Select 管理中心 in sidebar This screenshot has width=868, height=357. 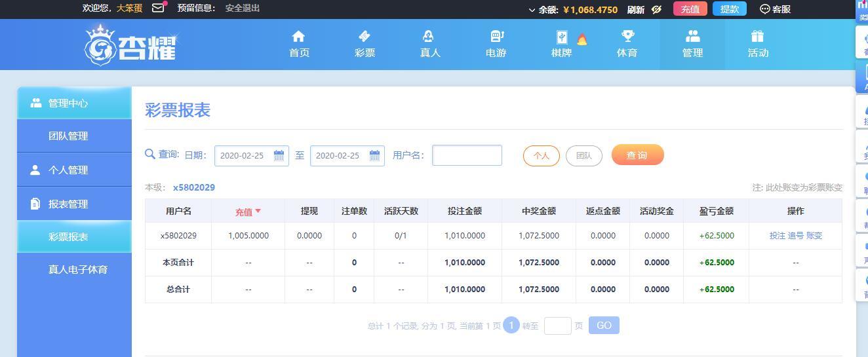74,103
